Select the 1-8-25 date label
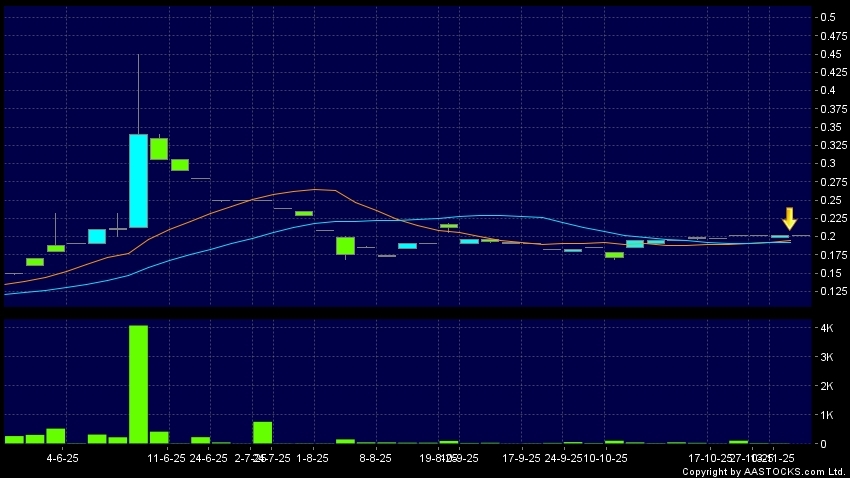Screen dimensions: 850x478 click(x=313, y=458)
